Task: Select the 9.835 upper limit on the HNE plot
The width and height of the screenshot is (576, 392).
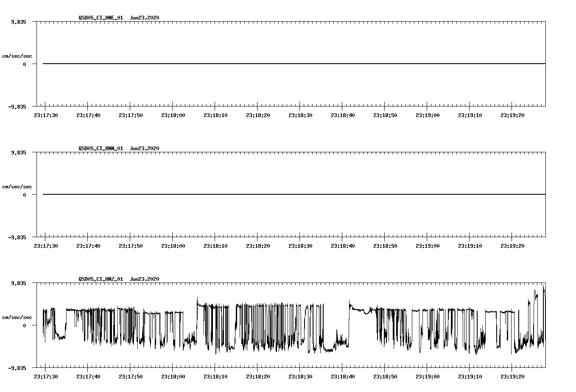Action: click(19, 22)
